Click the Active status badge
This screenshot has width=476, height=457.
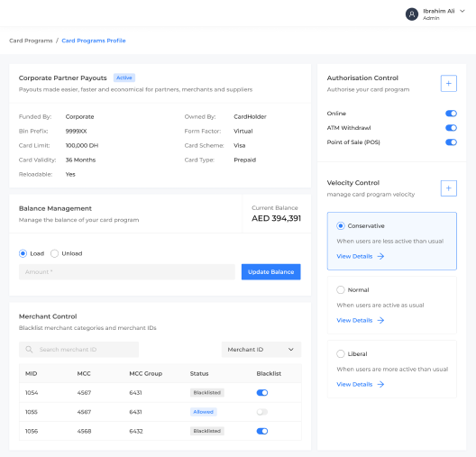pyautogui.click(x=124, y=78)
